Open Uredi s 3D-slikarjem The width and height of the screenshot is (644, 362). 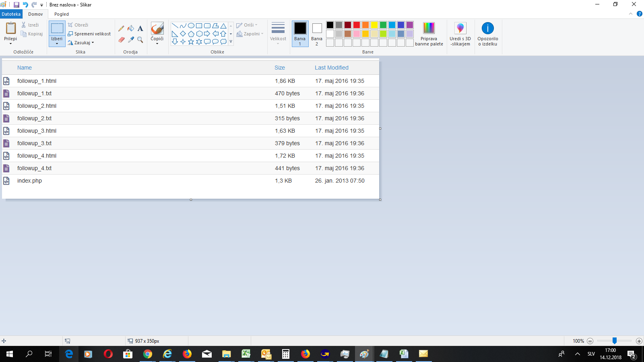(460, 34)
